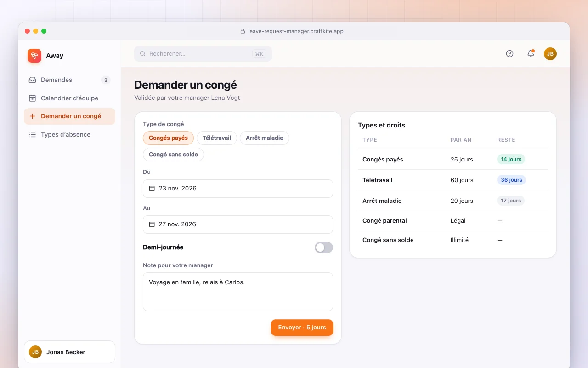Click the 20 jours per year cell
The width and height of the screenshot is (588, 368).
tap(462, 201)
